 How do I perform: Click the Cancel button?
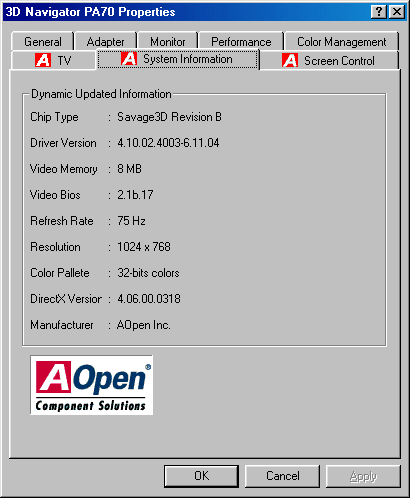[282, 476]
